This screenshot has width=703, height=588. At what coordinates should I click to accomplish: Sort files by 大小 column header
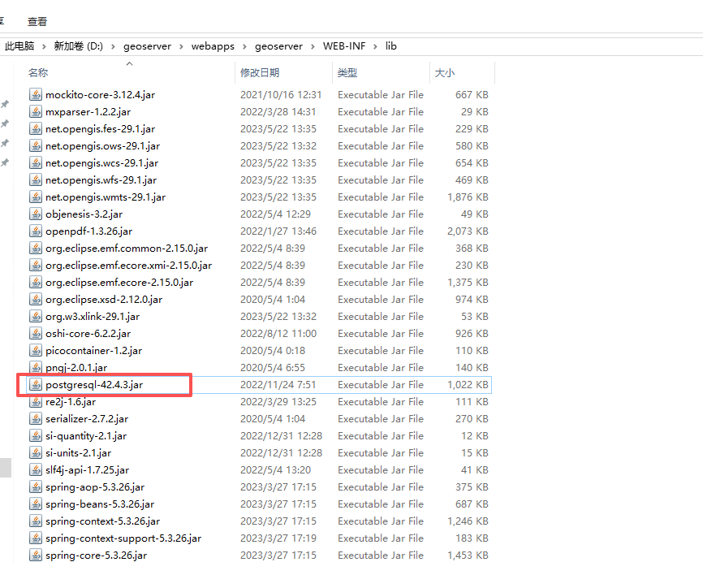445,72
